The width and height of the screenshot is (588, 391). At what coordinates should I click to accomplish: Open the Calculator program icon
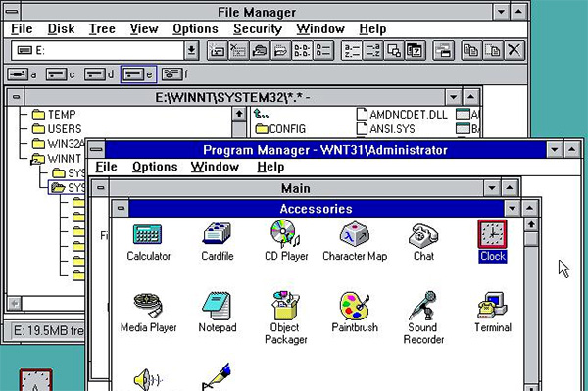click(x=148, y=234)
